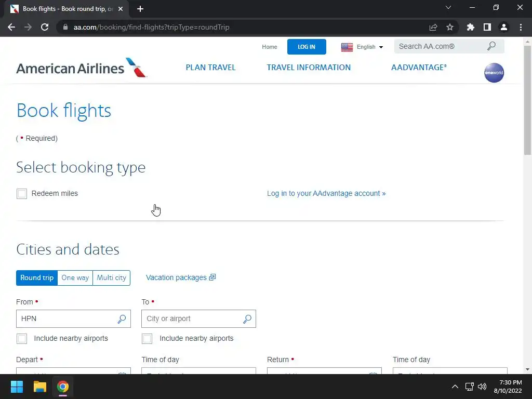
Task: Open a new tab with the plus icon
Action: coord(140,9)
